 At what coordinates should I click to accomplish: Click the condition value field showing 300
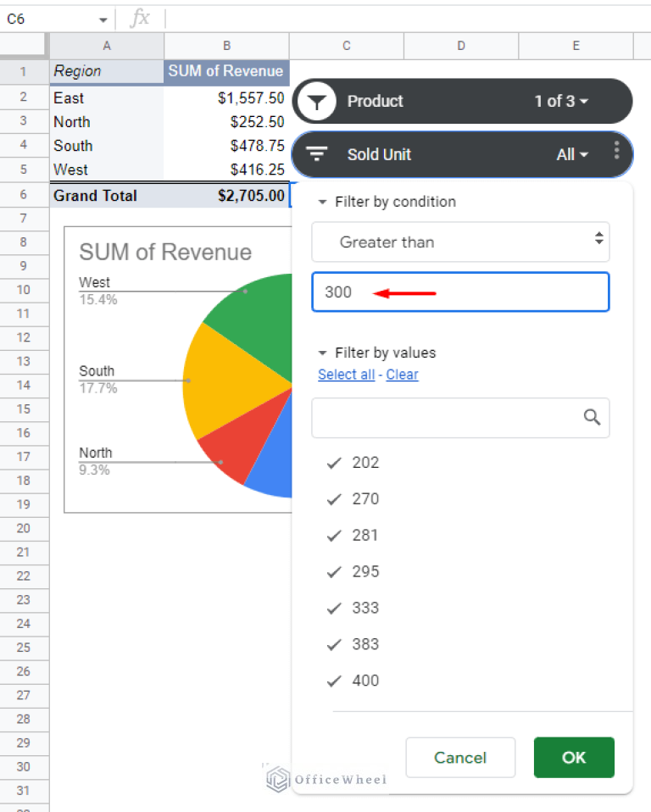[460, 292]
